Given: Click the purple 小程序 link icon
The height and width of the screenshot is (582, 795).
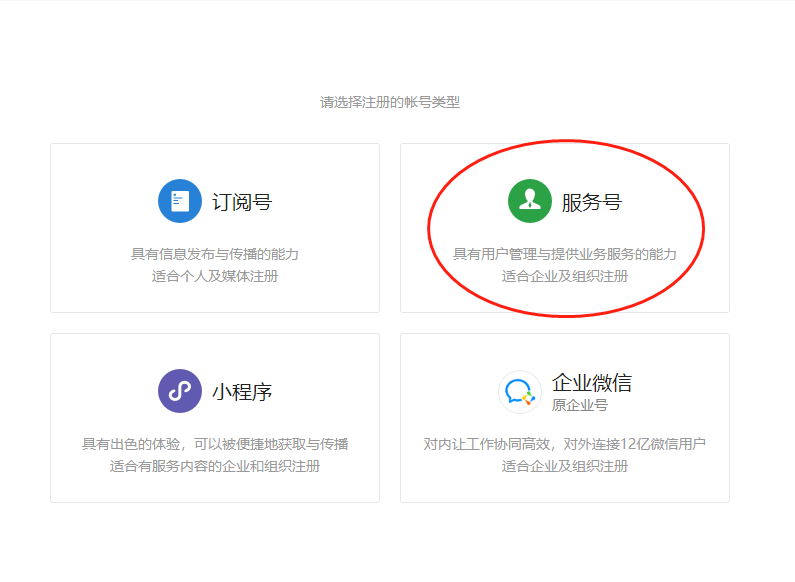Looking at the screenshot, I should (x=180, y=391).
